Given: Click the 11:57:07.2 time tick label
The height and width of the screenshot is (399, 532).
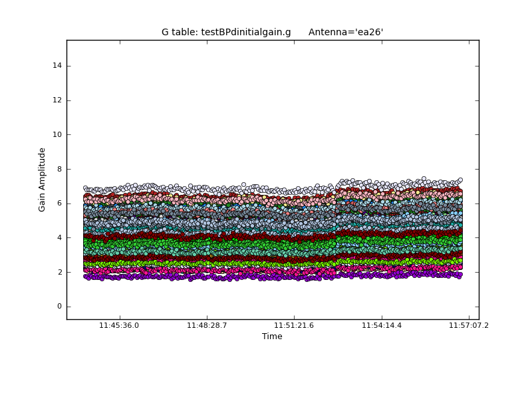Looking at the screenshot, I should click(469, 325).
